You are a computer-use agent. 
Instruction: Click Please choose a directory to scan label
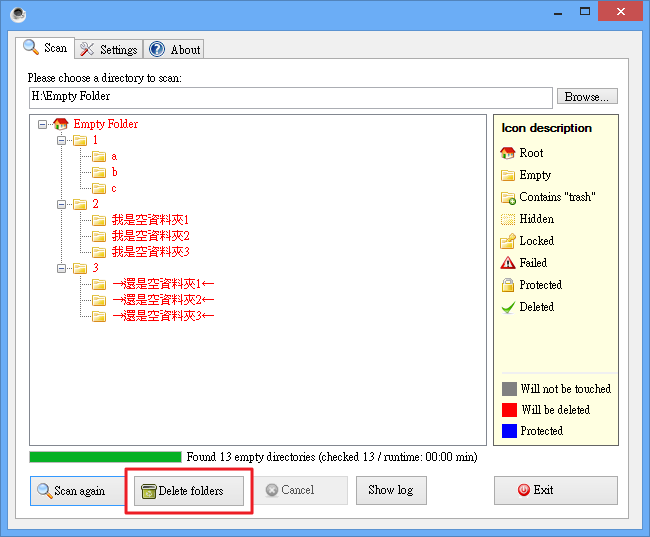tap(104, 78)
